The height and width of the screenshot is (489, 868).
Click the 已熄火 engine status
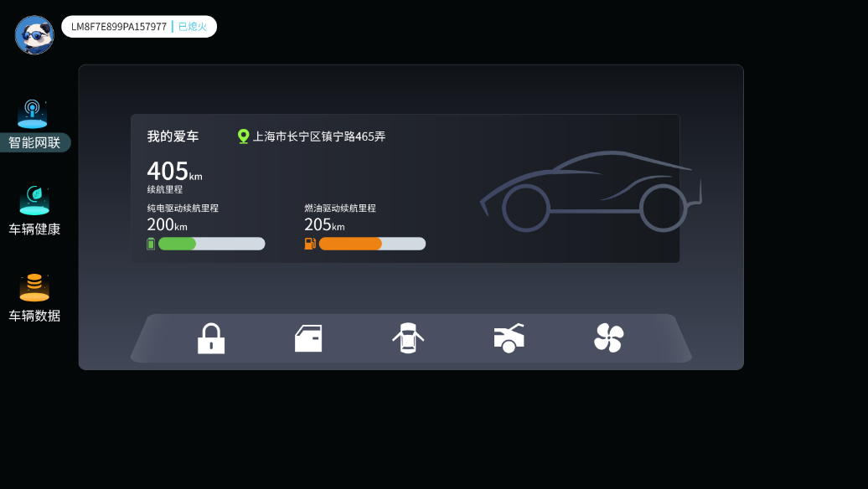coord(193,27)
